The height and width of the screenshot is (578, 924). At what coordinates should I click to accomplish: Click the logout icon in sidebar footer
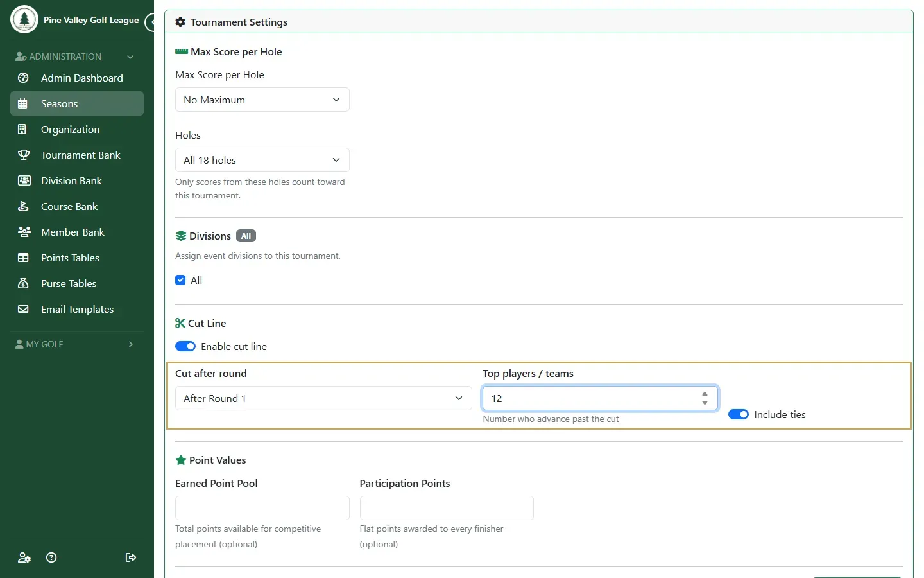131,557
